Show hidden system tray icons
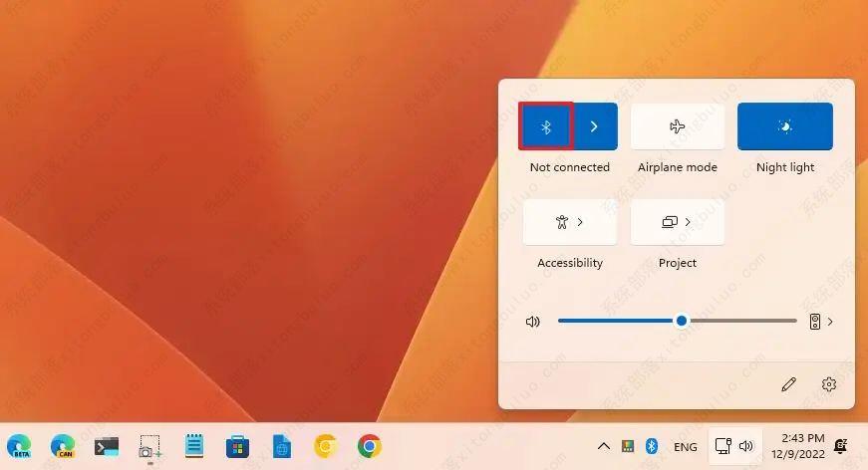This screenshot has width=868, height=470. pyautogui.click(x=603, y=446)
